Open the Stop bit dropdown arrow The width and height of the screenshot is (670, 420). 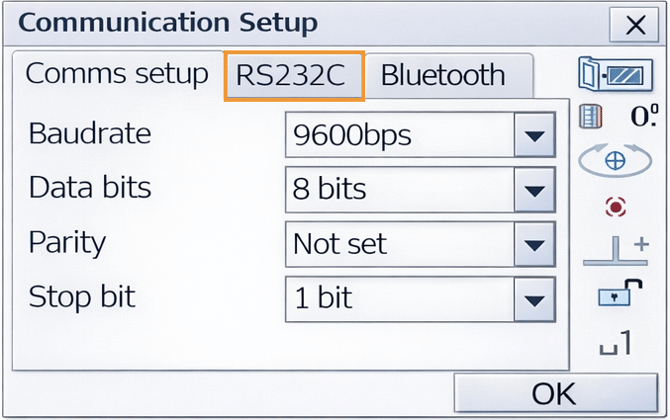point(535,297)
